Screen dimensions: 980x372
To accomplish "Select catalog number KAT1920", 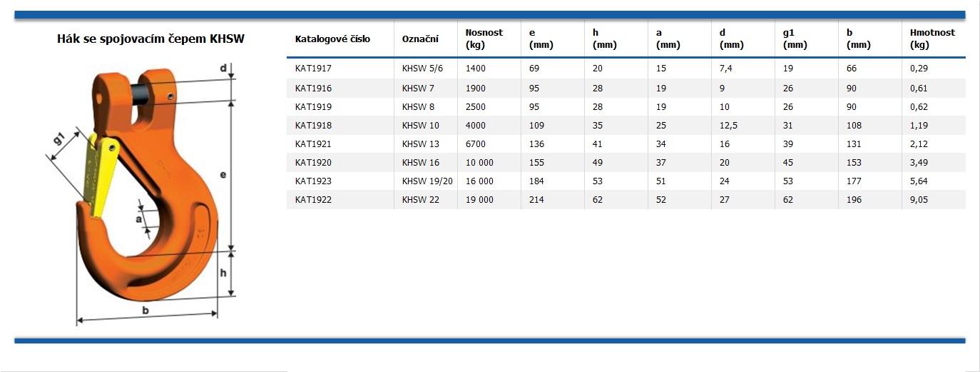I will point(313,163).
